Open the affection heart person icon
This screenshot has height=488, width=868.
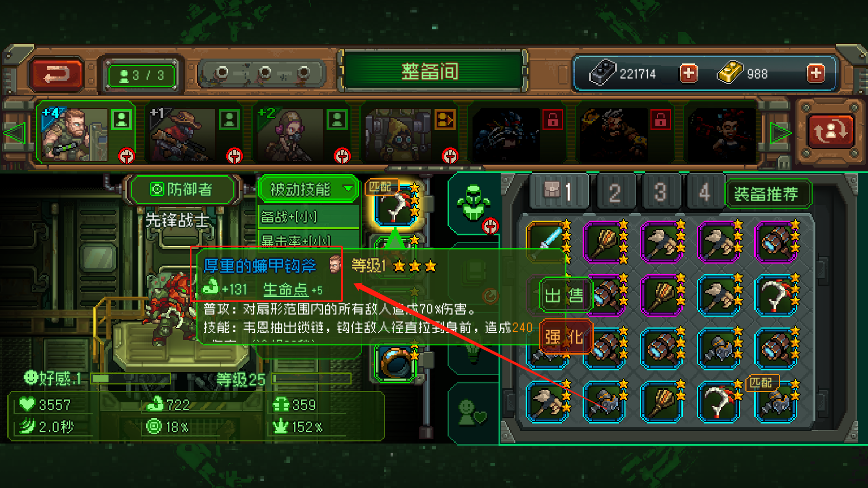(473, 413)
